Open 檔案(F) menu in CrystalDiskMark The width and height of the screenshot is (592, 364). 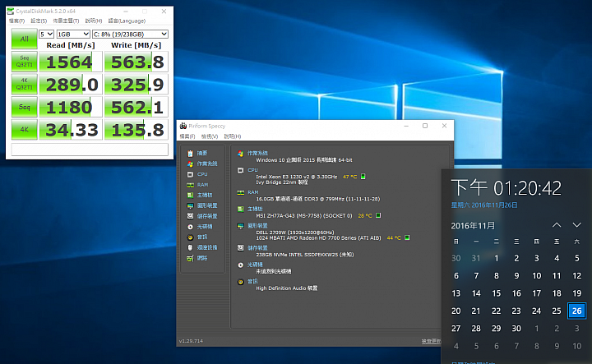[x=16, y=21]
